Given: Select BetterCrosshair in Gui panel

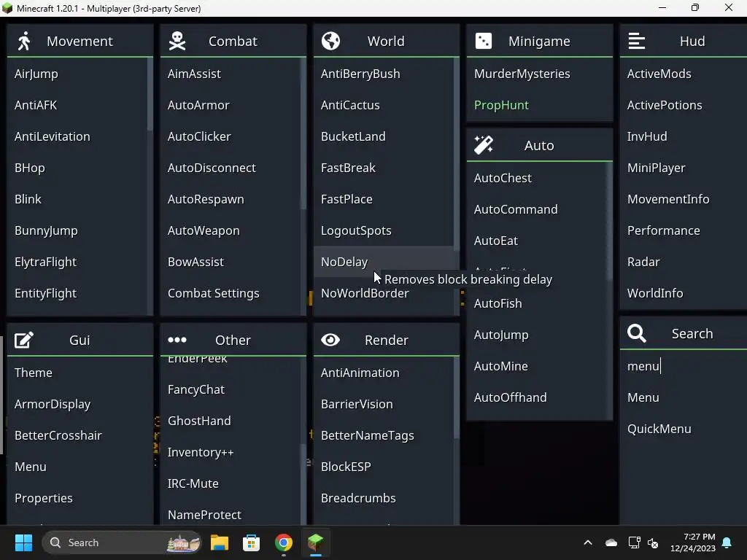Looking at the screenshot, I should (80, 435).
